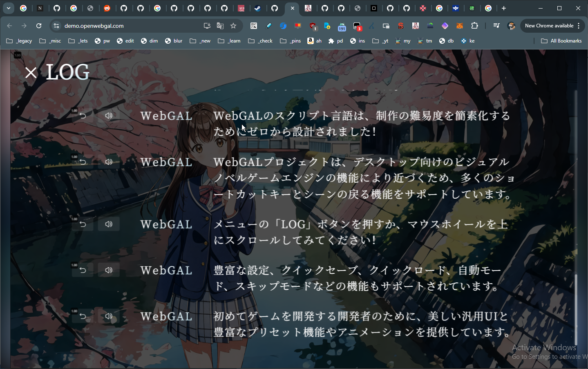Switch to the red WebGAL icon tab
588x369 pixels.
(241, 8)
